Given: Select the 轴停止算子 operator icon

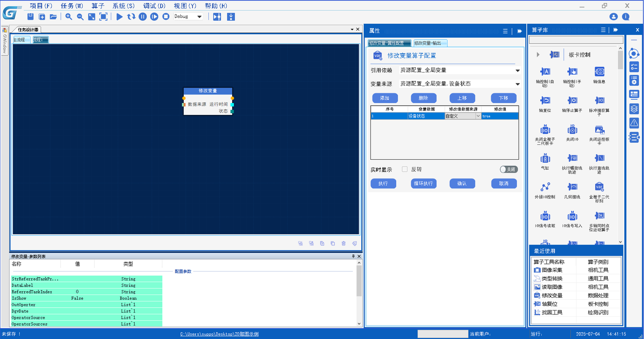Looking at the screenshot, I should point(572,100).
